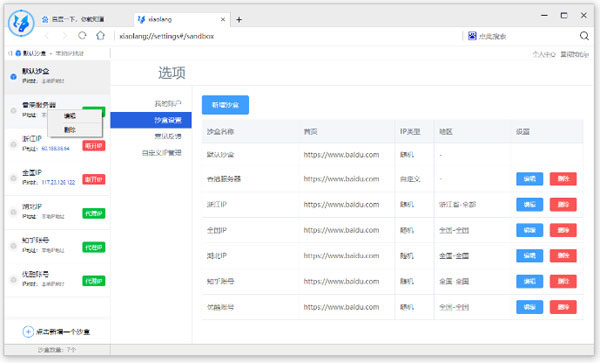Edit the 知乎账号 row in the table
This screenshot has width=600, height=363.
pos(529,281)
